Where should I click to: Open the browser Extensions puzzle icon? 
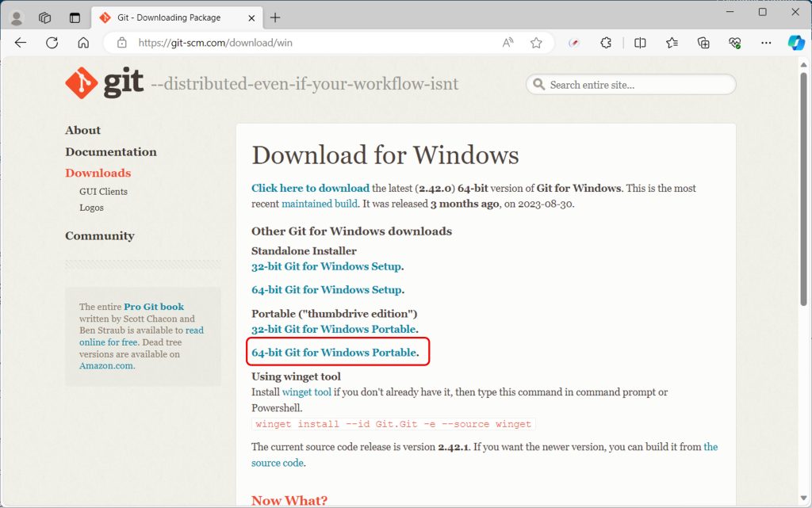point(606,43)
